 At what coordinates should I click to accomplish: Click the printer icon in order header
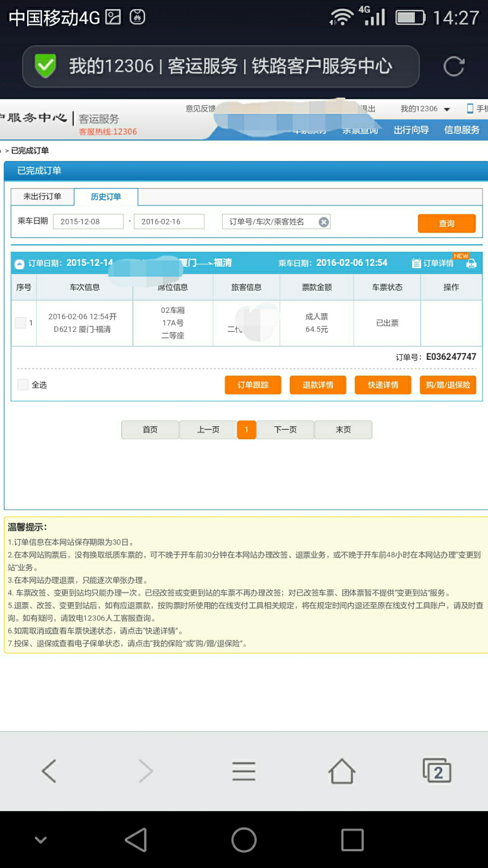(471, 263)
